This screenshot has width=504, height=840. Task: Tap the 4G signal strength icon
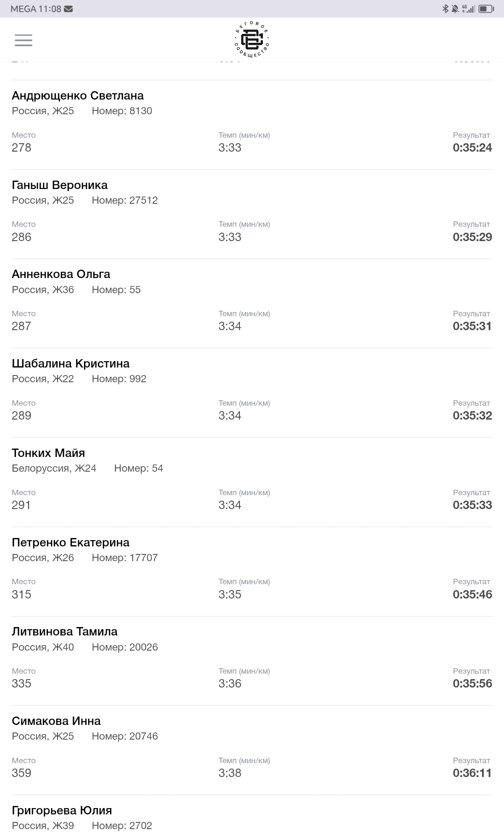[468, 9]
